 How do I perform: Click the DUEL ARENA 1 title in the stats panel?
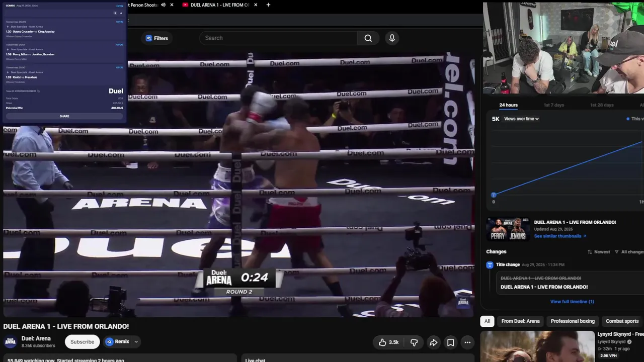(x=575, y=222)
